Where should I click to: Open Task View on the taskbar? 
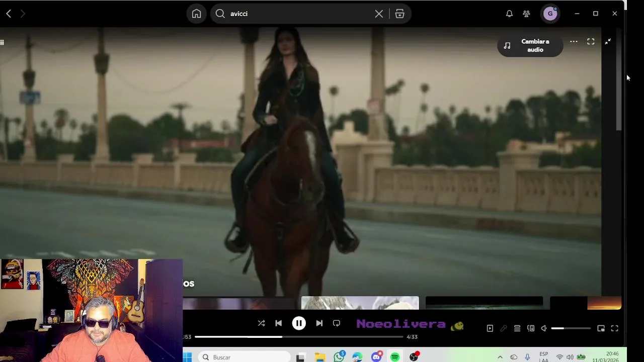pos(300,357)
